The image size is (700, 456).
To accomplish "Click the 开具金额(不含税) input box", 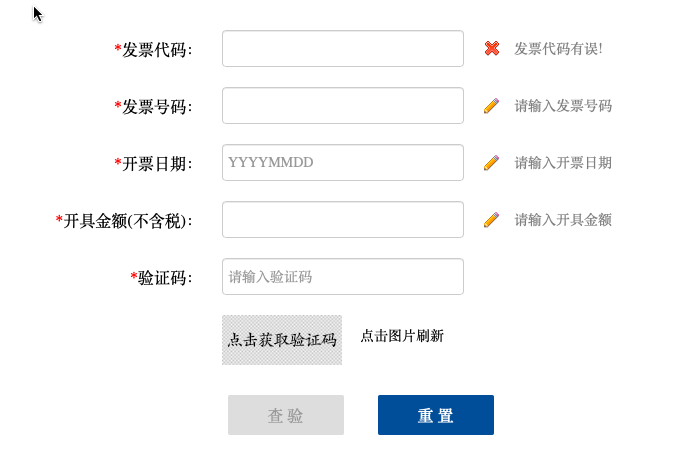I will pyautogui.click(x=342, y=220).
